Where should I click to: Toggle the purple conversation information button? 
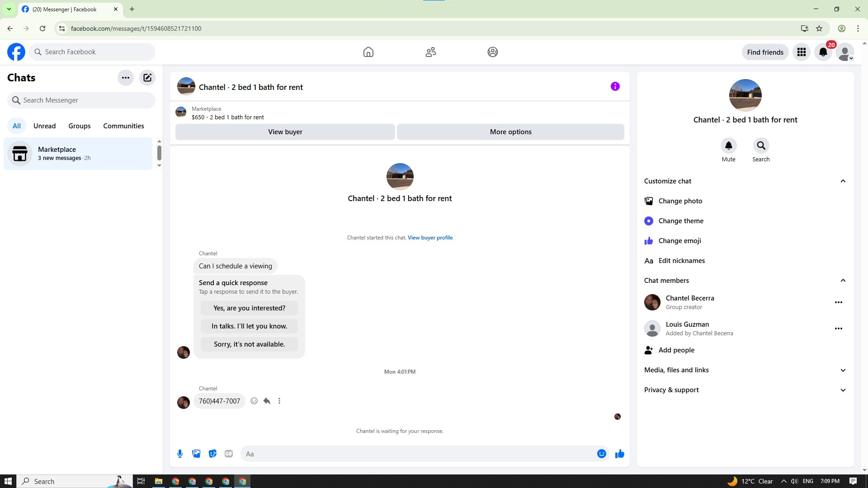click(615, 86)
